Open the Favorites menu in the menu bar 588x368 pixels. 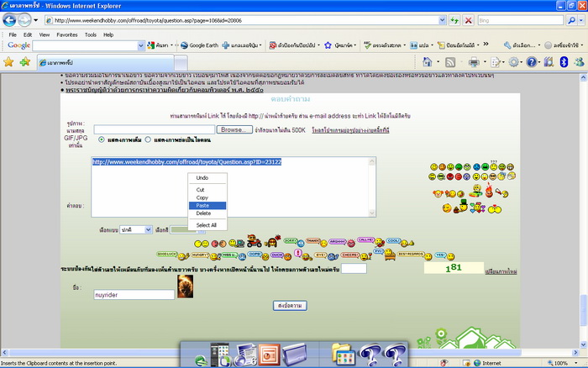click(66, 34)
